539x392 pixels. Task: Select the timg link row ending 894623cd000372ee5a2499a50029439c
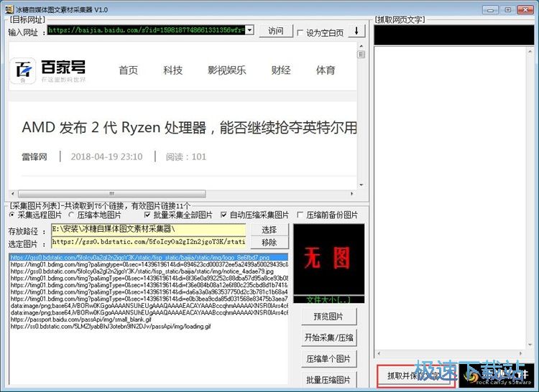click(x=149, y=264)
